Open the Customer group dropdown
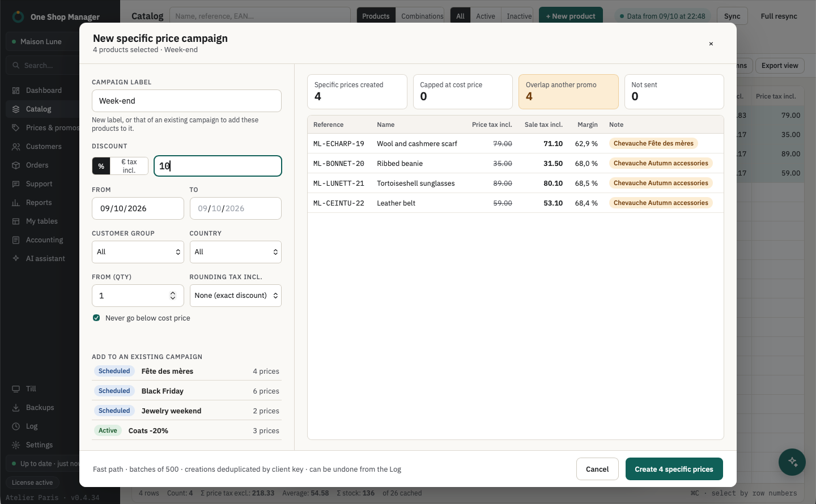The image size is (816, 504). click(x=138, y=252)
